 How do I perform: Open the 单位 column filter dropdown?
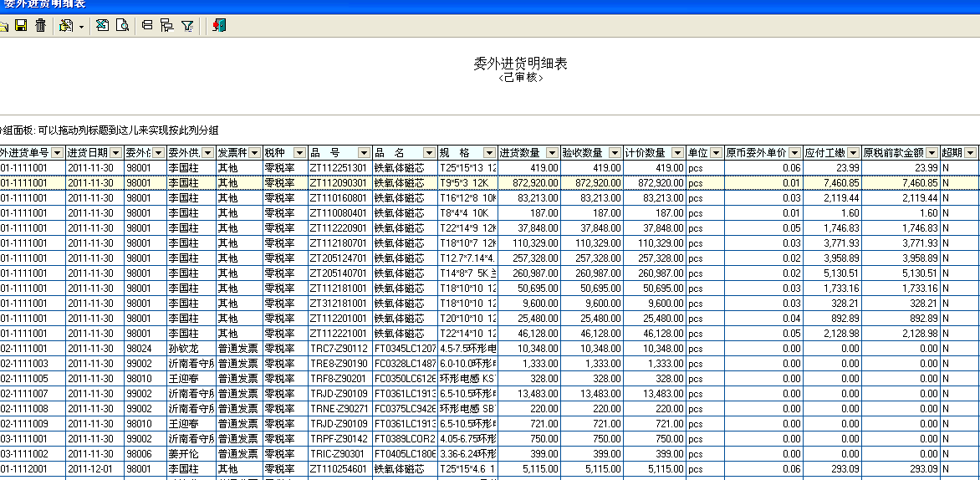716,153
